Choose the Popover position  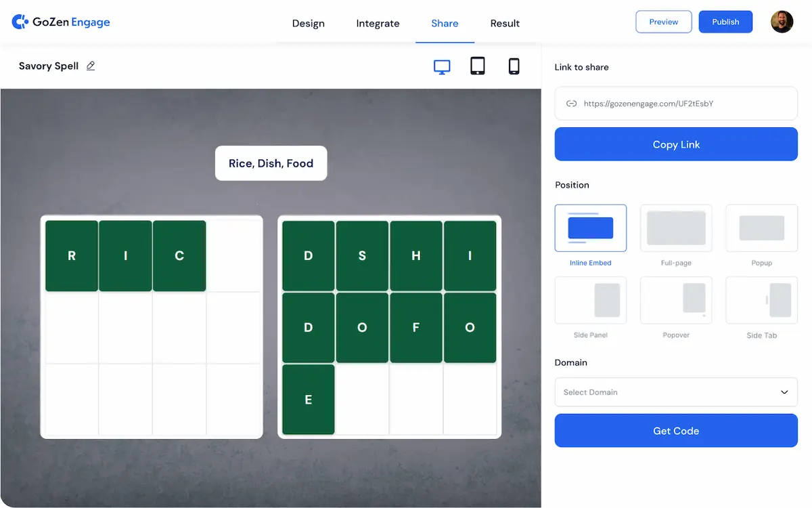[676, 300]
